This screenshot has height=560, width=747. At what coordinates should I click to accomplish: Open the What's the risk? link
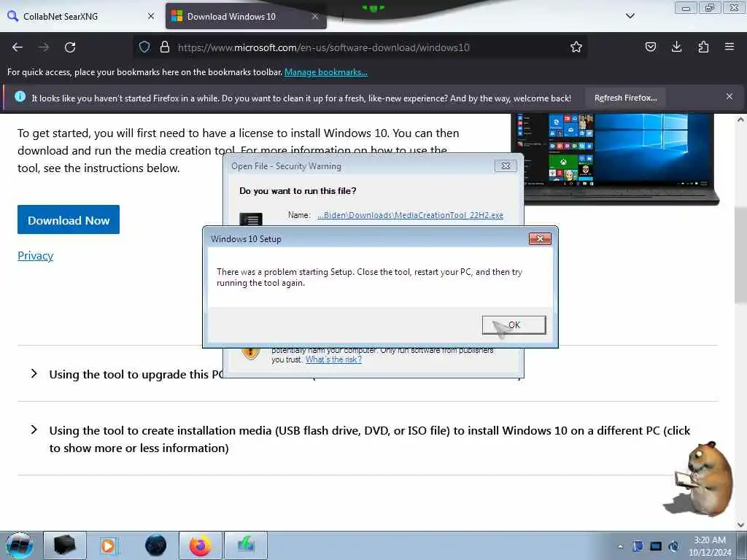[333, 359]
